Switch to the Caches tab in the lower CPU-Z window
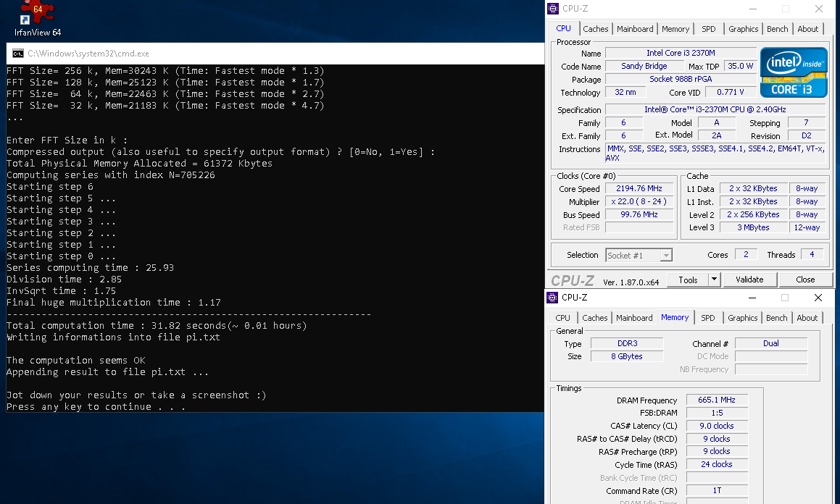 click(594, 318)
